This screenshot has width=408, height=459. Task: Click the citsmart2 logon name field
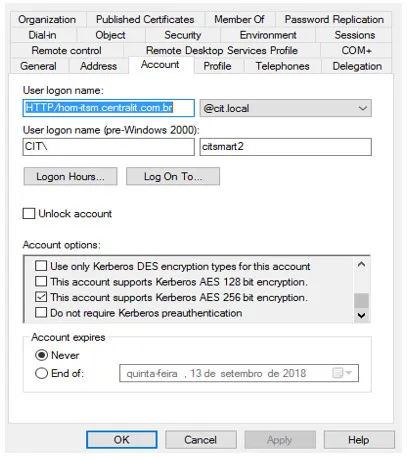click(x=286, y=147)
